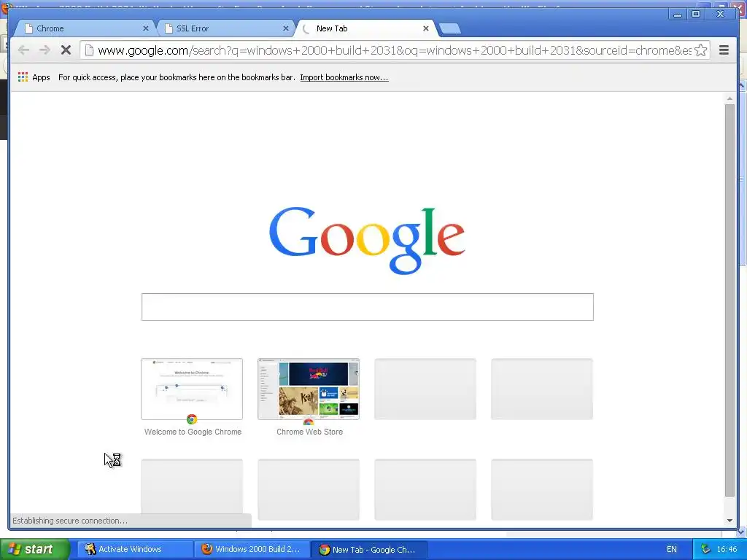Open the Chrome hamburger menu
This screenshot has width=747, height=560.
[x=724, y=50]
